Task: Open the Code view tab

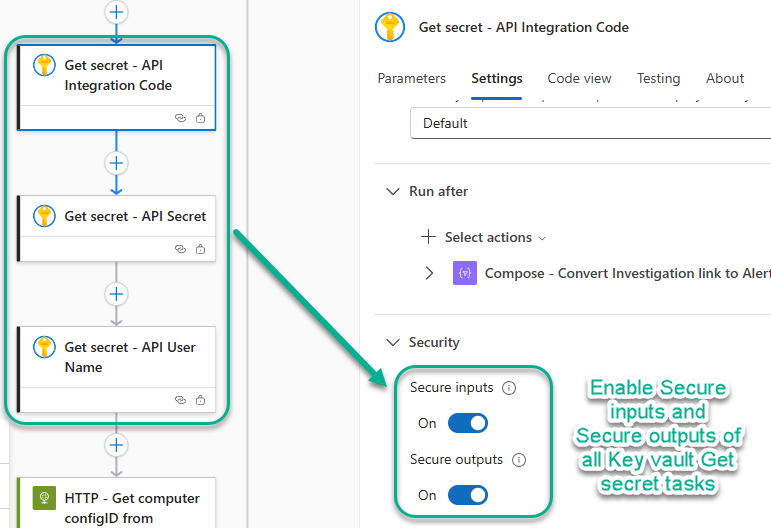Action: (579, 78)
